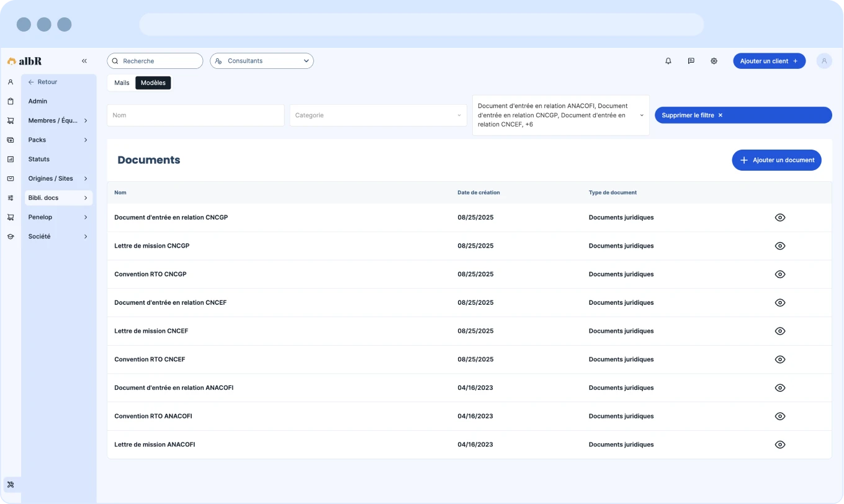Switch to the Mails tab
Image resolution: width=844 pixels, height=504 pixels.
122,83
